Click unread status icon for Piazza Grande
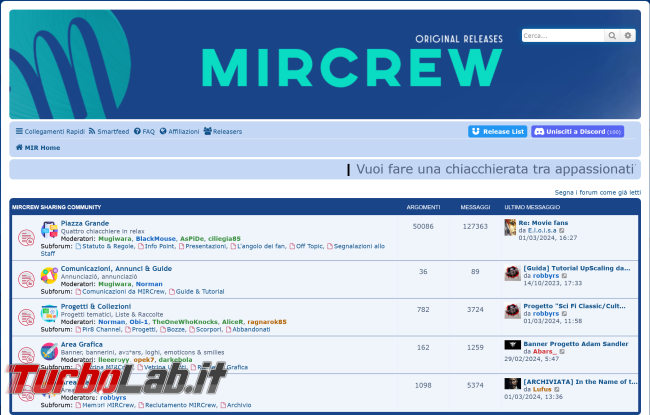Viewport: 650px width, 415px height. coord(26,238)
